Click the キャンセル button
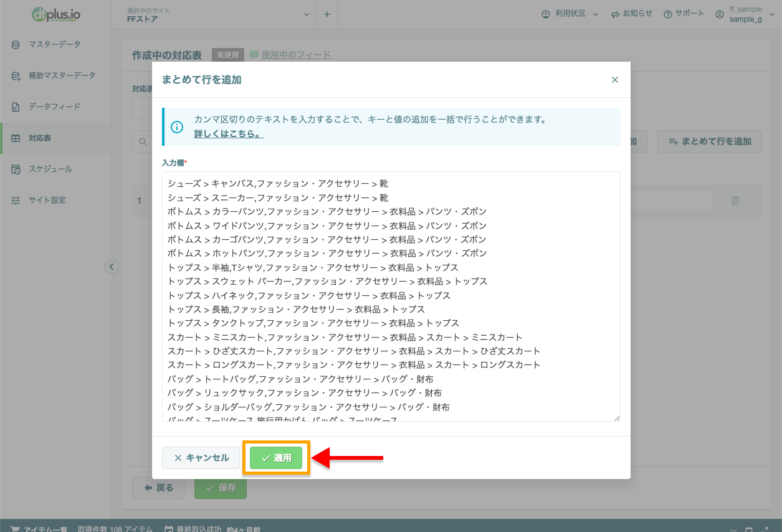782x532 pixels. point(201,458)
